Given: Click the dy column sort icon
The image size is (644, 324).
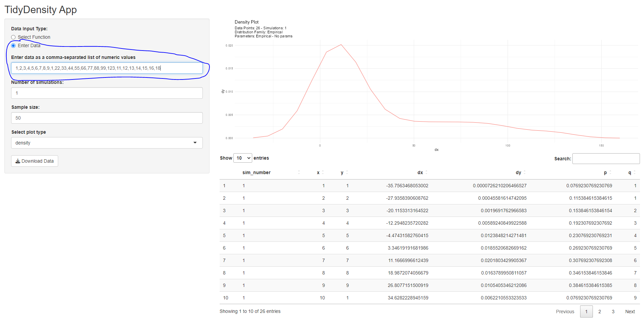Looking at the screenshot, I should point(525,172).
